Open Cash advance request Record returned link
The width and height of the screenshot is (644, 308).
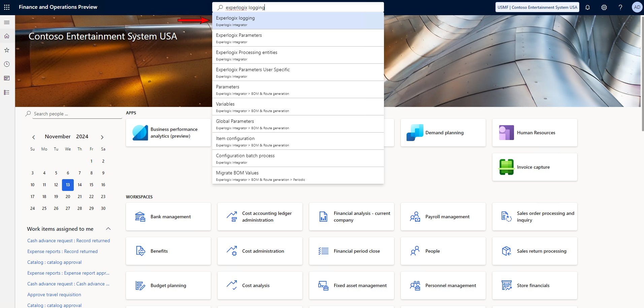point(69,241)
